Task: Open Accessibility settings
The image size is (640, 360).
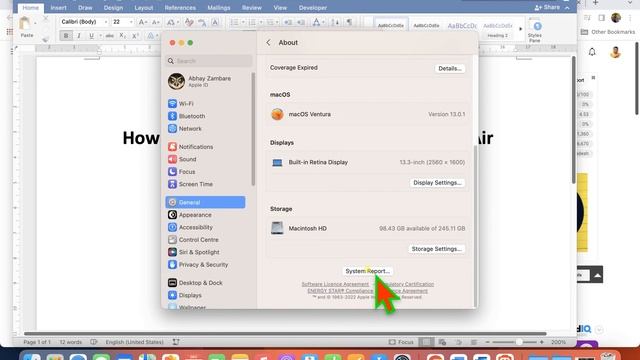Action: click(x=190, y=227)
